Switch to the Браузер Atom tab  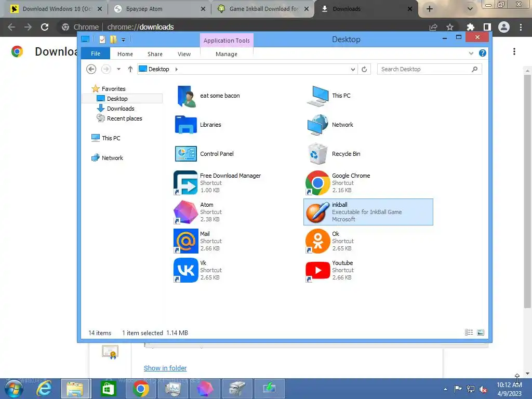pos(159,9)
